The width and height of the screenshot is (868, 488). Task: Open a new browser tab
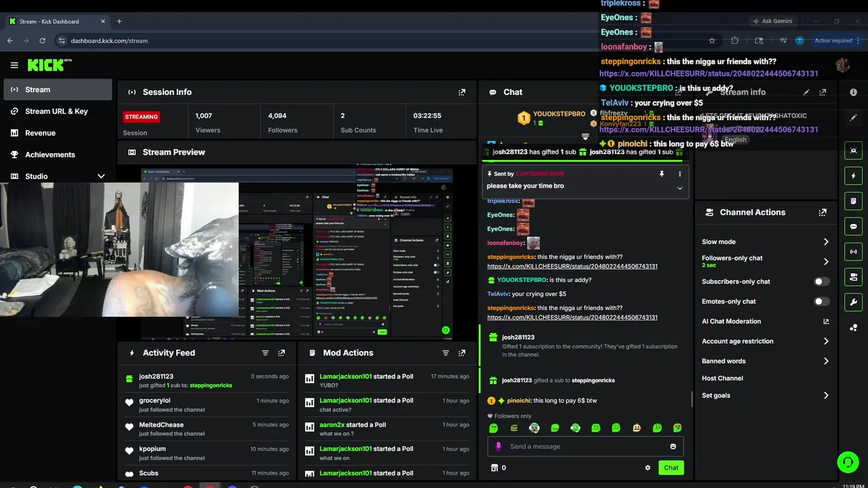coord(119,22)
